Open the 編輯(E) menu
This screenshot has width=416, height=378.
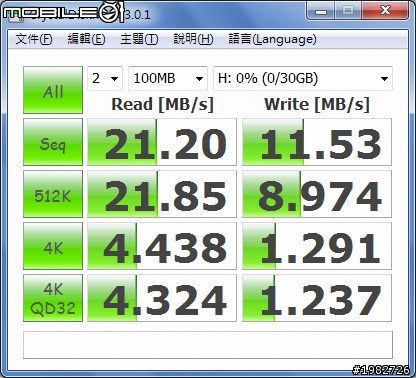(86, 39)
